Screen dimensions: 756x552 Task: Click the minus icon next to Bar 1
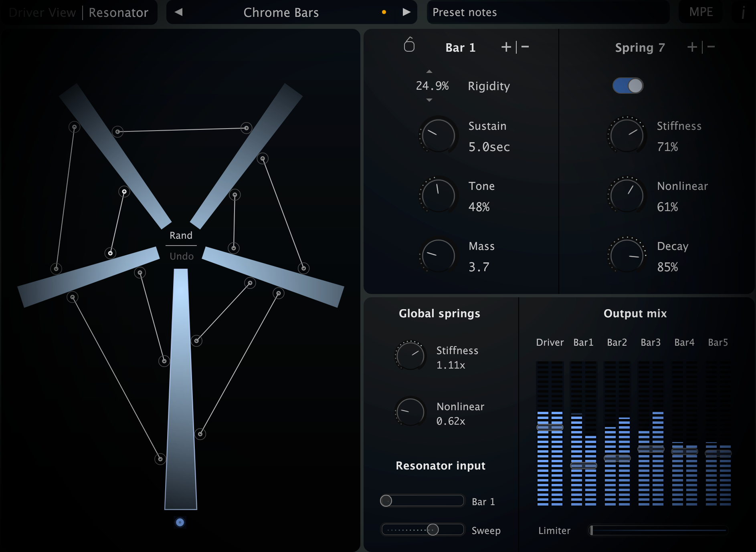(x=525, y=47)
